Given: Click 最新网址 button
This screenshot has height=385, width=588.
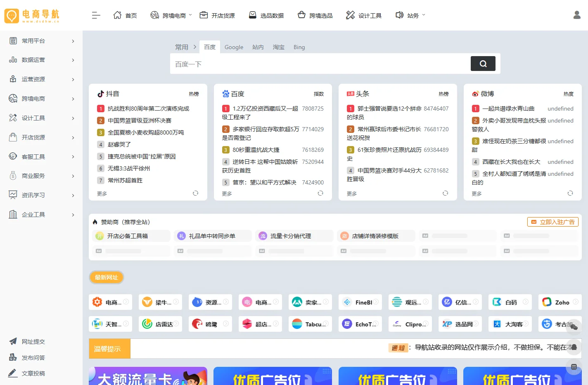Looking at the screenshot, I should pyautogui.click(x=107, y=277).
